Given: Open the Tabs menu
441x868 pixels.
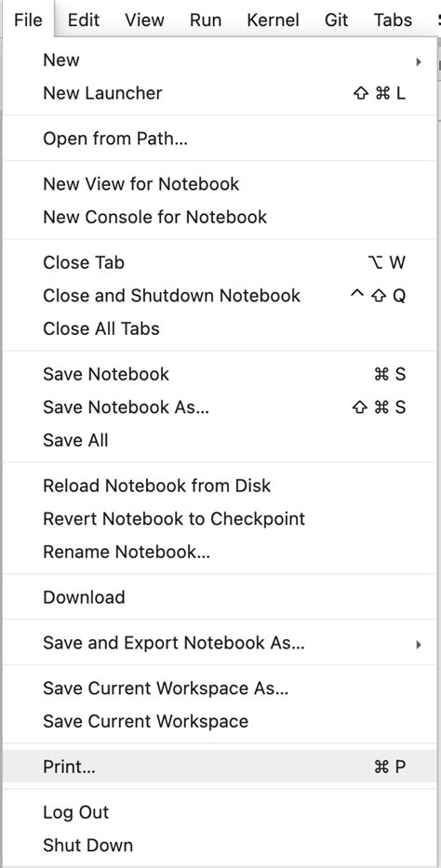Looking at the screenshot, I should tap(393, 20).
